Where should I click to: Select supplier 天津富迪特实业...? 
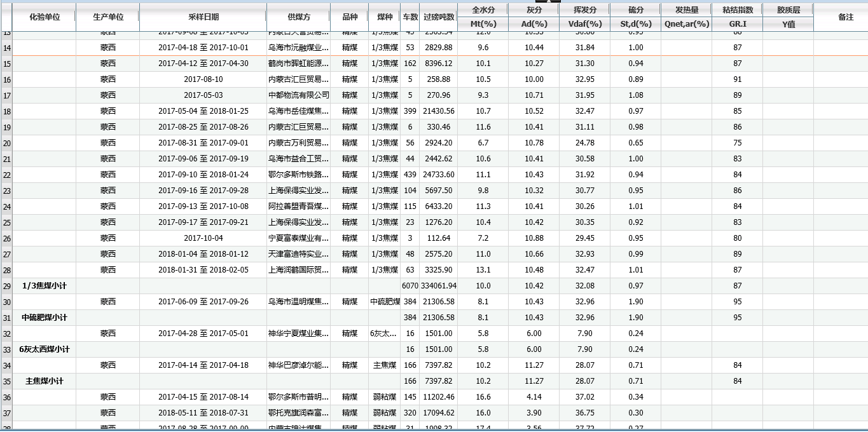click(x=298, y=254)
